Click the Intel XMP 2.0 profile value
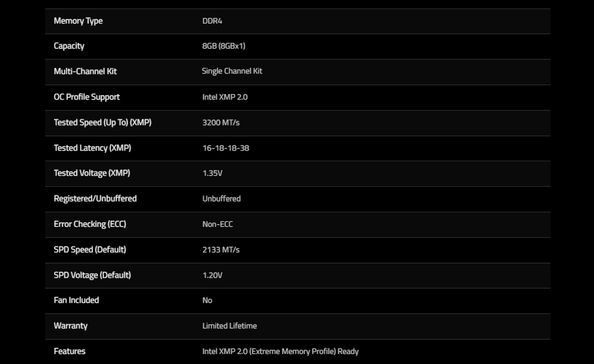594x364 pixels. tap(225, 97)
